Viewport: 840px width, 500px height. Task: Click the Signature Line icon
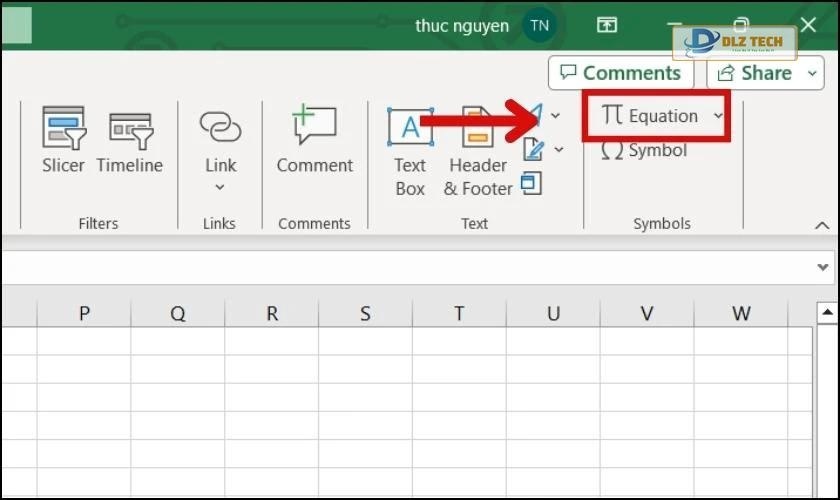[x=534, y=150]
